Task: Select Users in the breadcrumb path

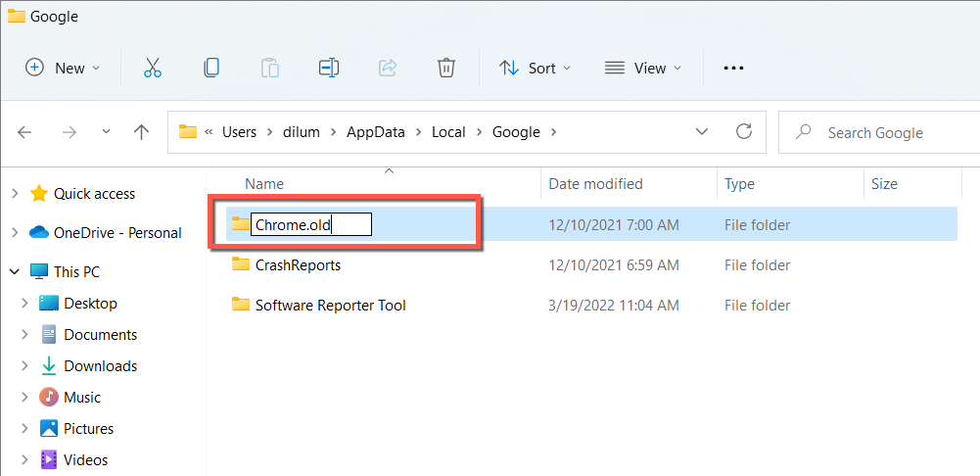Action: 239,132
